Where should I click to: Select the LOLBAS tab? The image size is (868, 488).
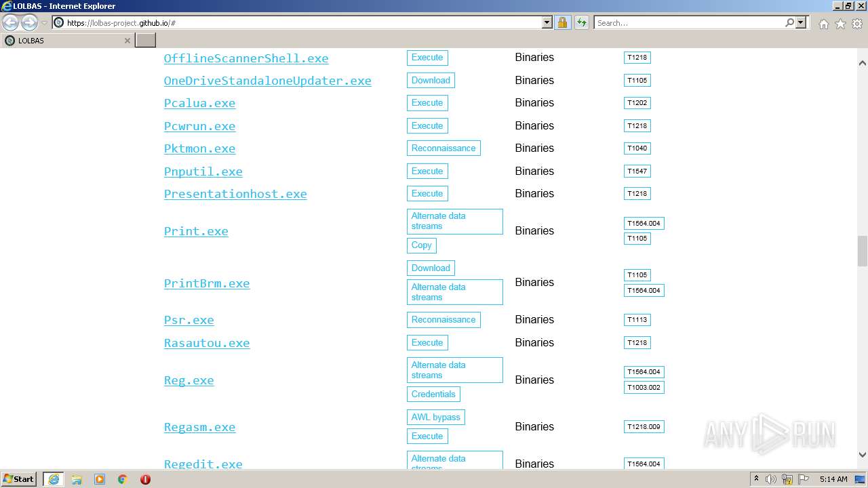(68, 41)
